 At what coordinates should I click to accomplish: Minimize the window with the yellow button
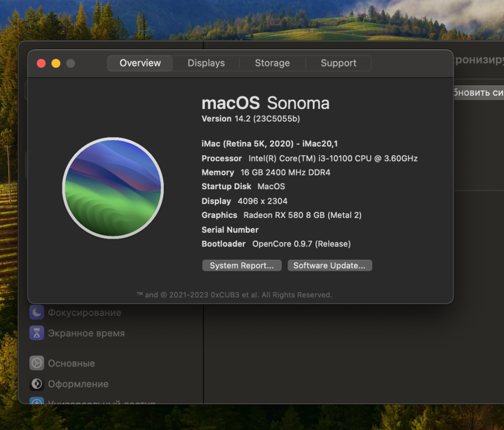[56, 64]
